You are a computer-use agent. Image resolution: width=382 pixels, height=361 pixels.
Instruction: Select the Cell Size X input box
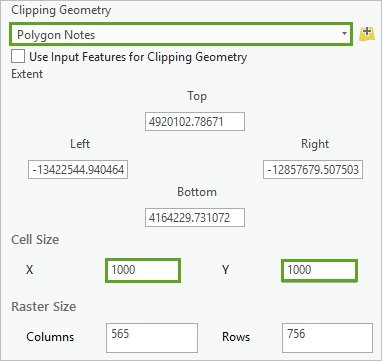(143, 270)
